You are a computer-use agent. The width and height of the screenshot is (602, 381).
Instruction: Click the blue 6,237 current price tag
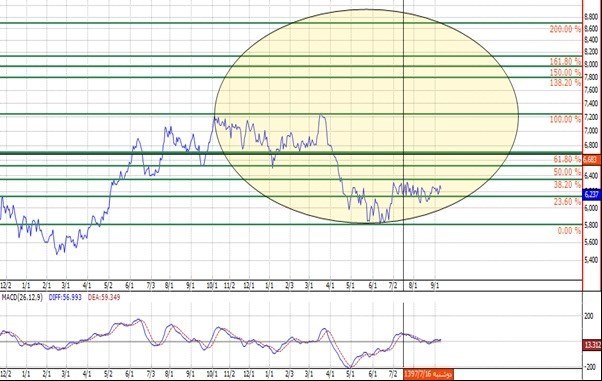[x=592, y=194]
